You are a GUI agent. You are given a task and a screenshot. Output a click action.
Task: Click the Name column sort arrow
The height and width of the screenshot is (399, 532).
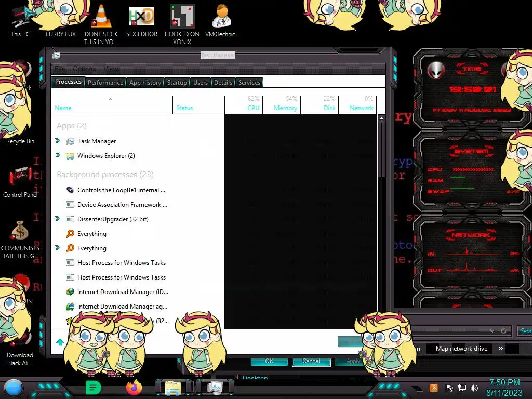(x=110, y=99)
